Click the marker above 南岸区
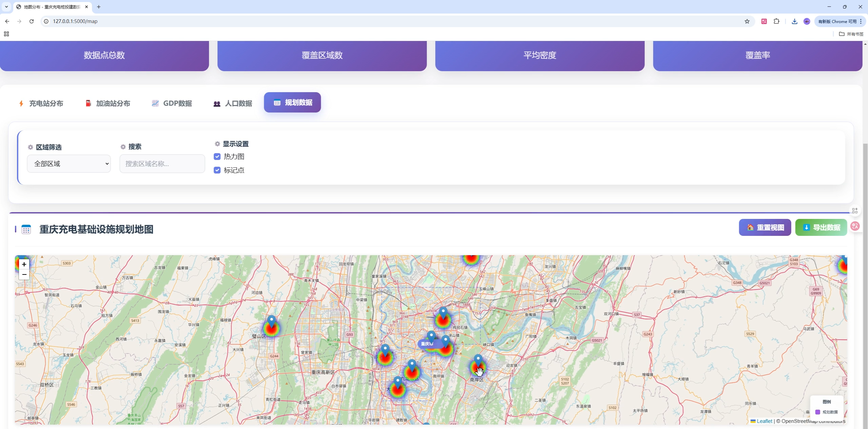Viewport: 868px width, 429px height. click(x=478, y=361)
